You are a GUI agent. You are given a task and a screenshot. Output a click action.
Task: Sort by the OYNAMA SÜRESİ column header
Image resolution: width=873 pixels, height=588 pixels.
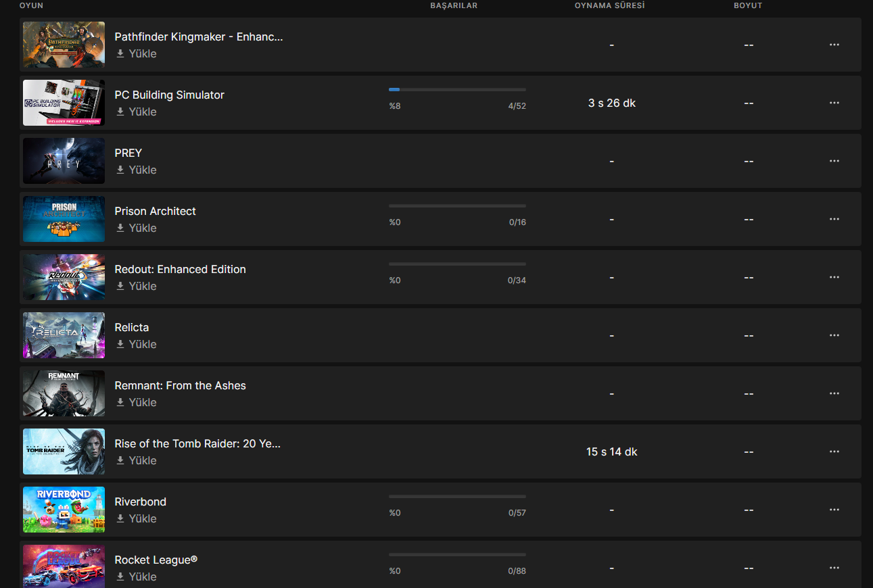pos(609,5)
